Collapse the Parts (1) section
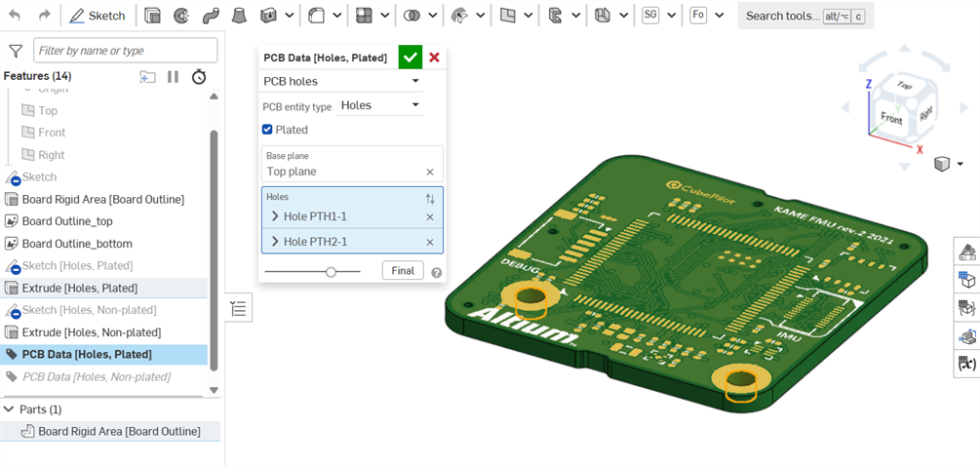The height and width of the screenshot is (466, 980). [x=9, y=409]
